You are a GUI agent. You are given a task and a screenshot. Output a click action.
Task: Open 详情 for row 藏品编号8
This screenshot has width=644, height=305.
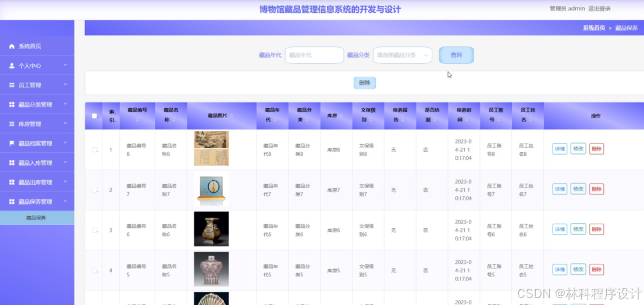[x=560, y=149]
